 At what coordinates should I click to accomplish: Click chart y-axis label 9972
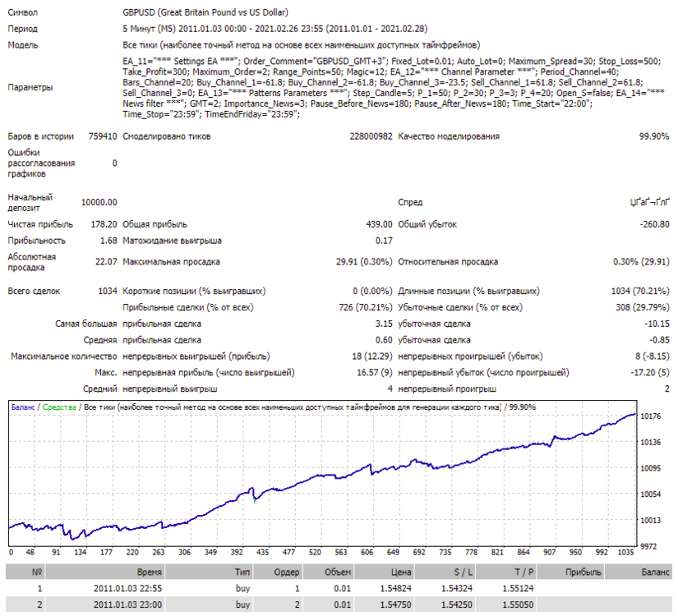point(648,547)
